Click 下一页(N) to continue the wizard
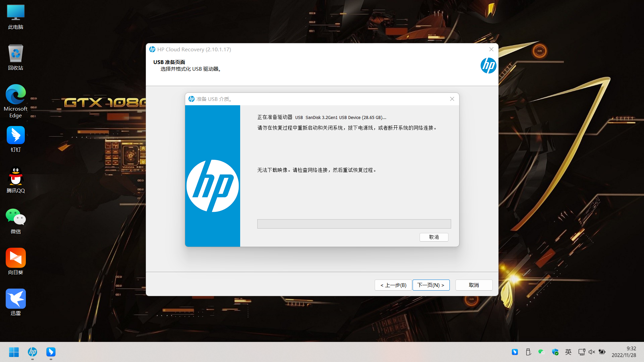The width and height of the screenshot is (644, 362). click(431, 285)
